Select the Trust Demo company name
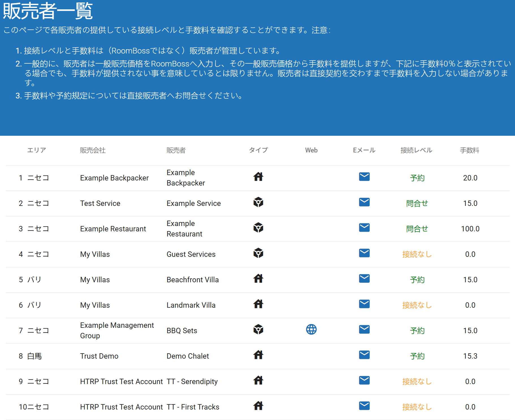This screenshot has height=420, width=515. point(99,356)
